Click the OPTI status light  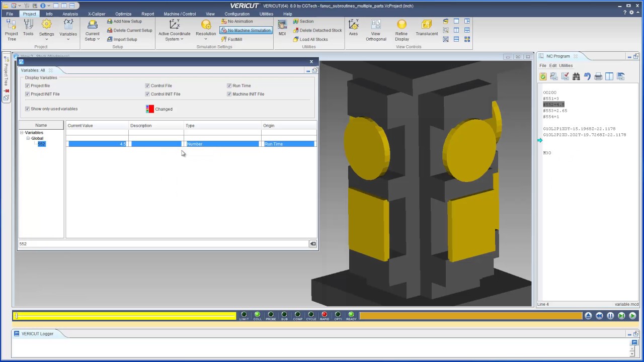click(338, 315)
